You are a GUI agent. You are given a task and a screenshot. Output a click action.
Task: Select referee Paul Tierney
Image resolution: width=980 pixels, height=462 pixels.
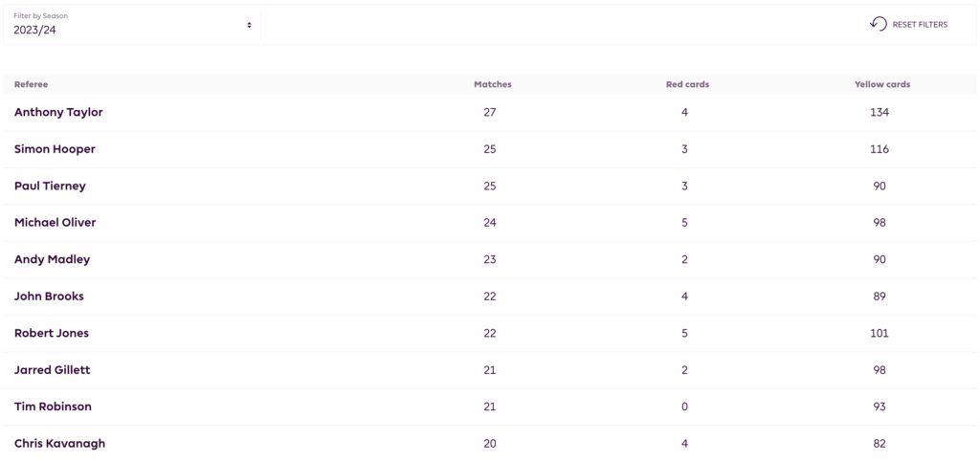(50, 186)
